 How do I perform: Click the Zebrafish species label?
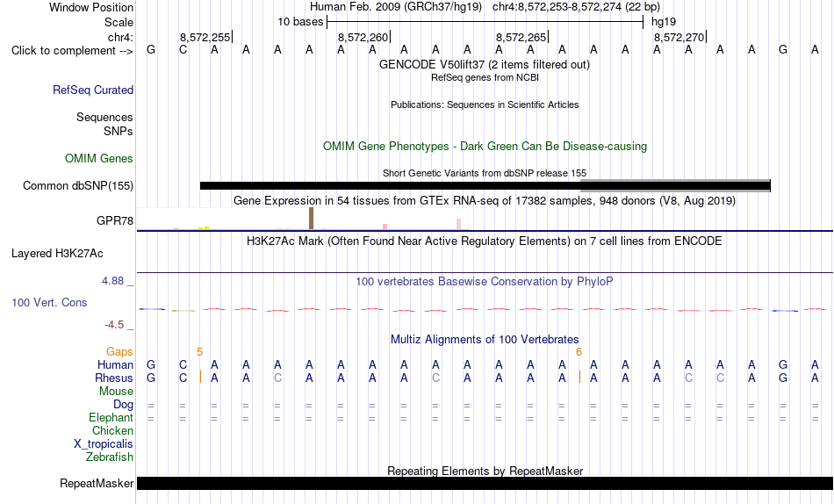pyautogui.click(x=110, y=457)
